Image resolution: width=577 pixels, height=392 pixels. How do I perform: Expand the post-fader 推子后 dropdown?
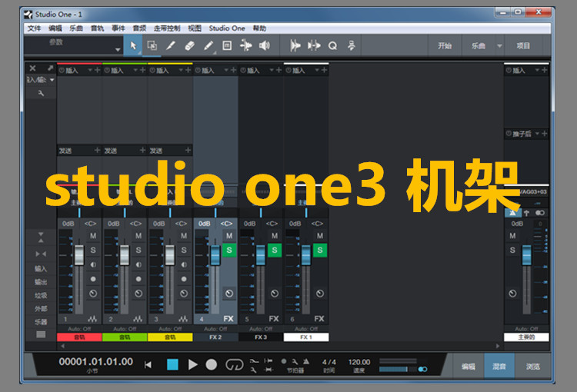pos(537,134)
